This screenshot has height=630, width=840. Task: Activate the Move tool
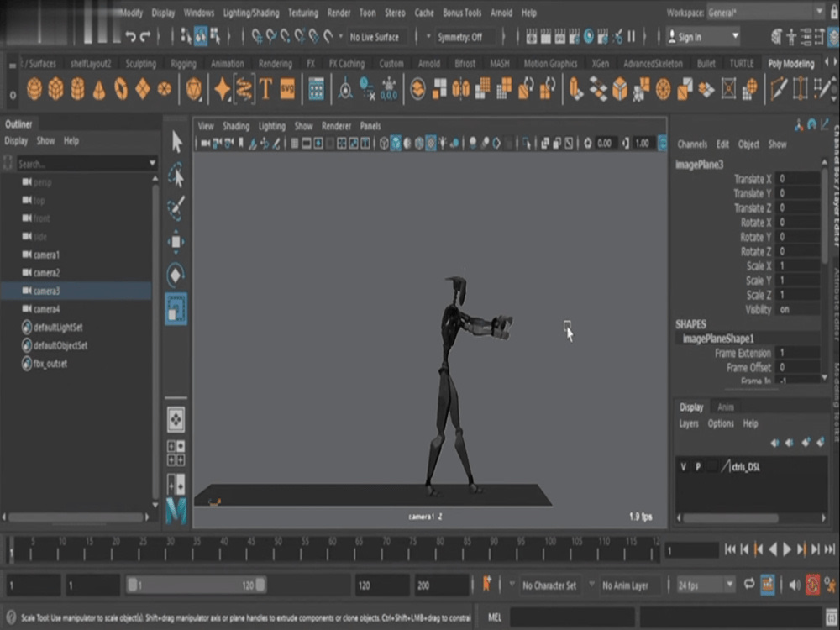pos(176,242)
